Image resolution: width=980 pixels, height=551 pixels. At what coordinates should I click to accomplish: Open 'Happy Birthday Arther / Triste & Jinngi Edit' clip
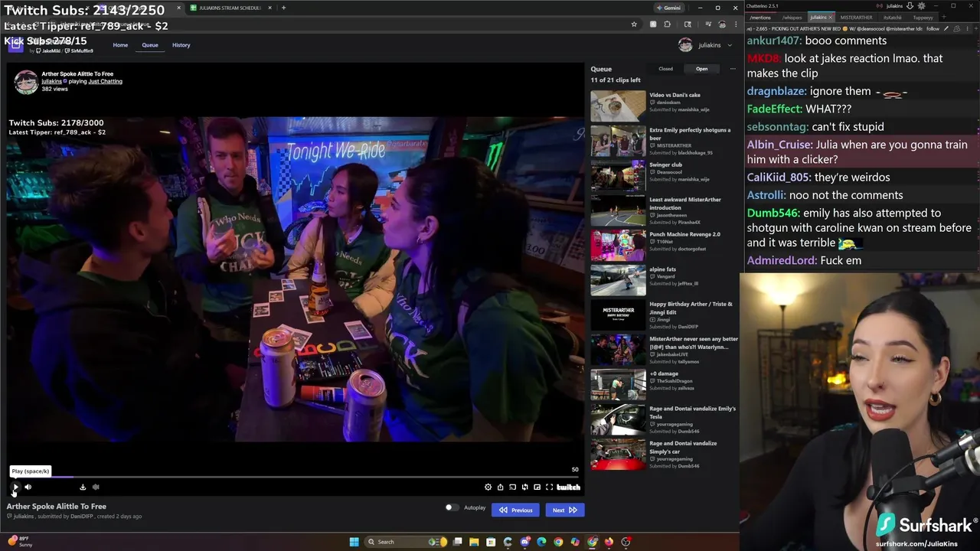coord(665,315)
